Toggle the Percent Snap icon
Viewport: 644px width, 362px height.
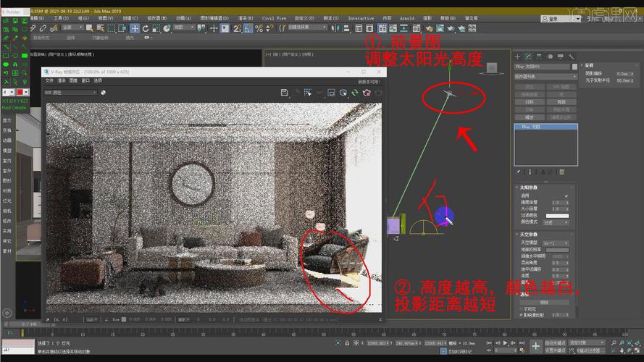pos(259,28)
